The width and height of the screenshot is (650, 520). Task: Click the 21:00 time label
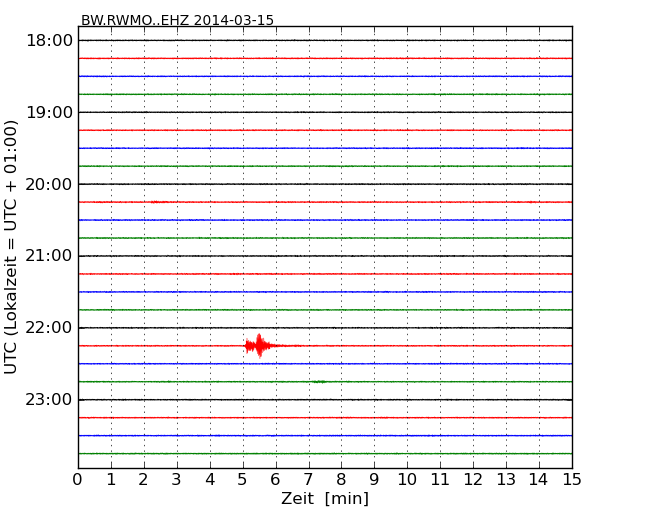pos(49,256)
